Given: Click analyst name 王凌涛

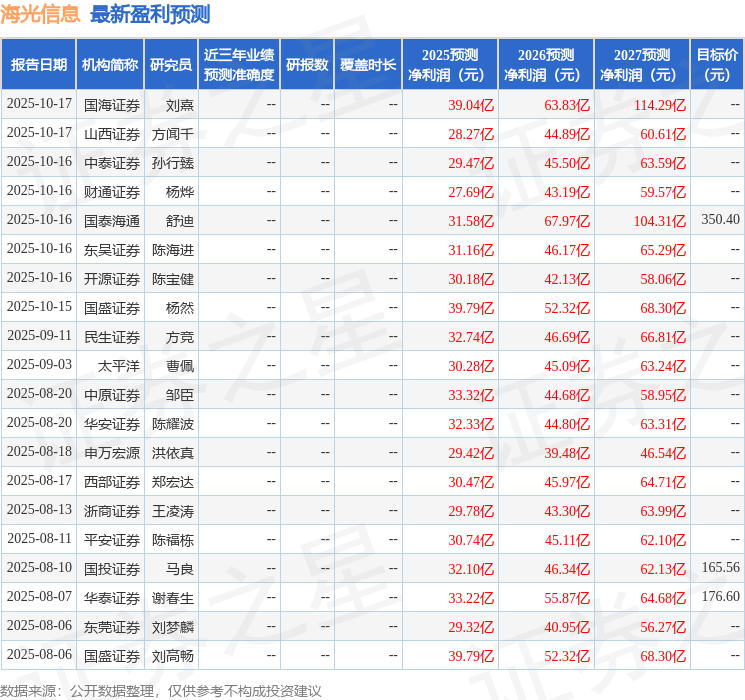Looking at the screenshot, I should [x=173, y=511].
